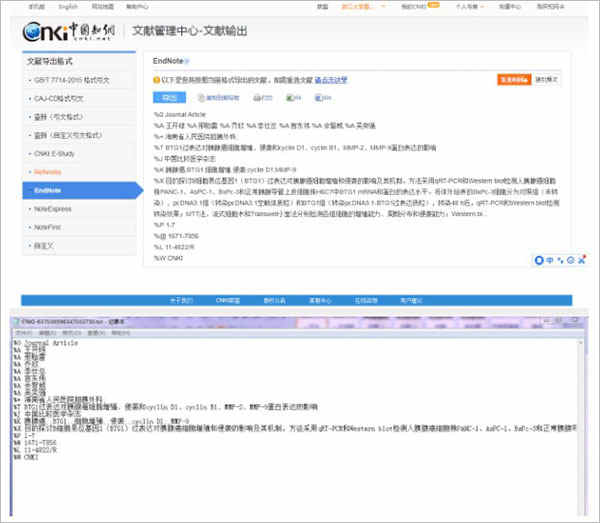Screen dimensions: 600x523
Task: Open the fourth menu in the Notepad menu bar
Action: [96, 333]
